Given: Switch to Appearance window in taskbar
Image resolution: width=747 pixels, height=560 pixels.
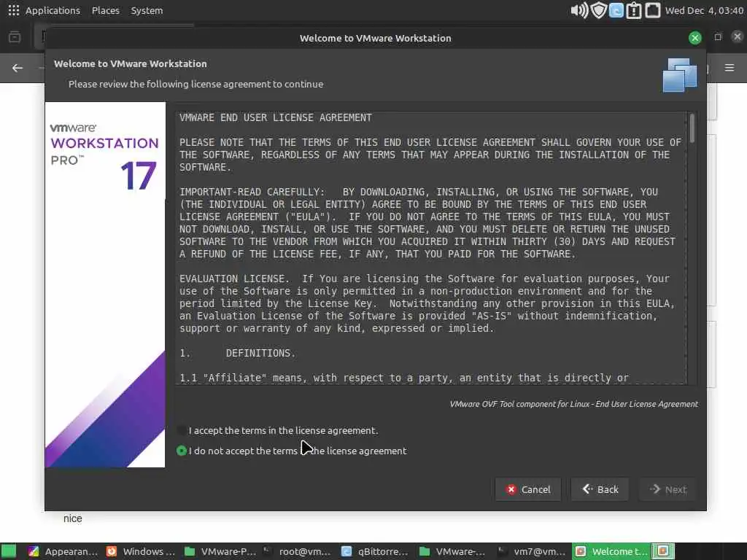Looking at the screenshot, I should click(63, 551).
